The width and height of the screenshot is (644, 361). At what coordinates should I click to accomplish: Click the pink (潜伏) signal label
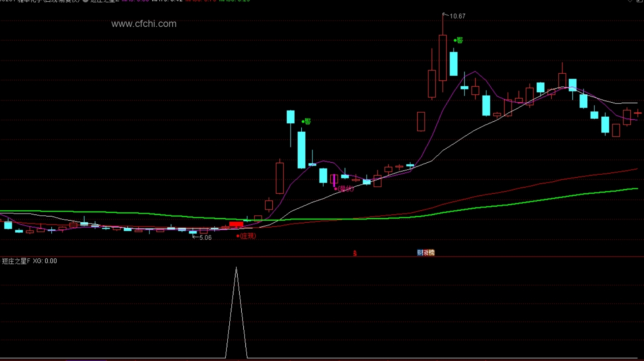(344, 189)
